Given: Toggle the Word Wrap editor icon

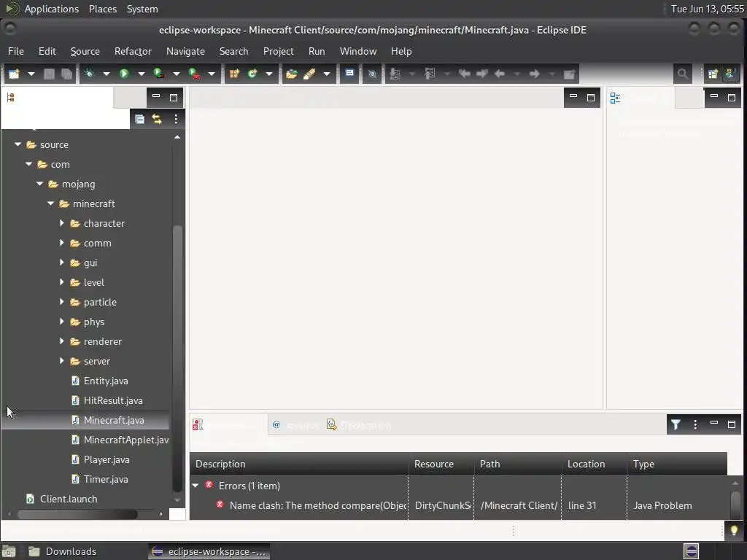Looking at the screenshot, I should pos(349,74).
